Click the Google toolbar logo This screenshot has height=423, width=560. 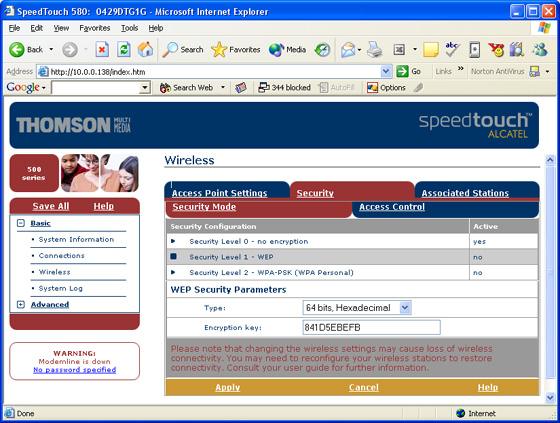click(x=23, y=87)
